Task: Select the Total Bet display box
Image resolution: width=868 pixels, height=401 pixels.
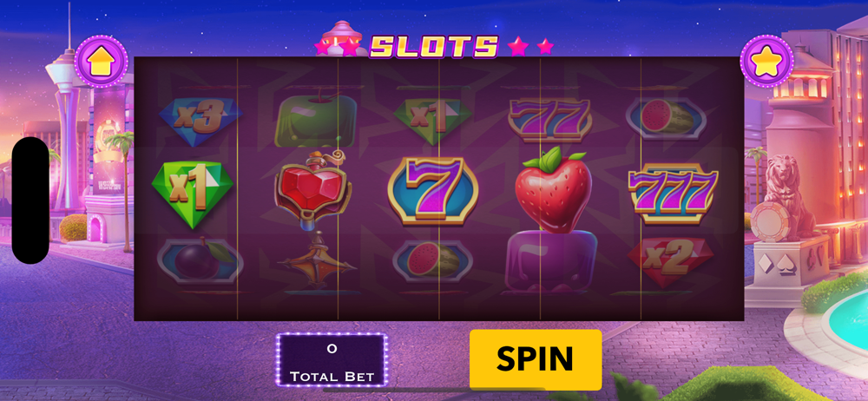Action: 332,359
